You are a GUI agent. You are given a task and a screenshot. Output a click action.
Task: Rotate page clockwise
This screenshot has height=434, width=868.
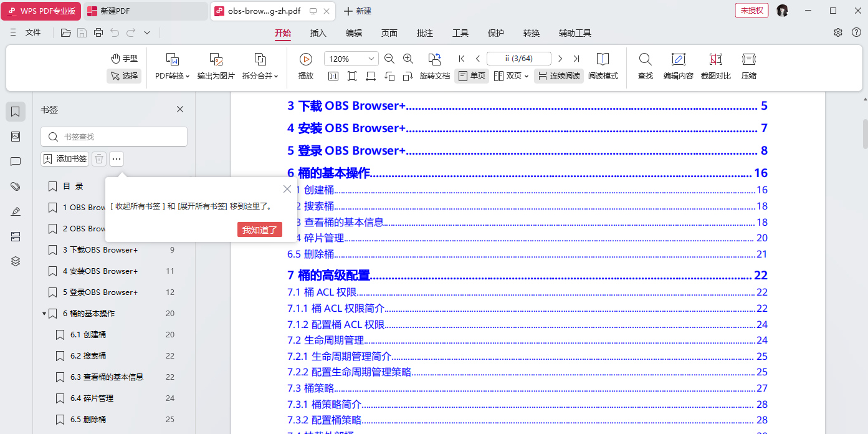(x=408, y=76)
